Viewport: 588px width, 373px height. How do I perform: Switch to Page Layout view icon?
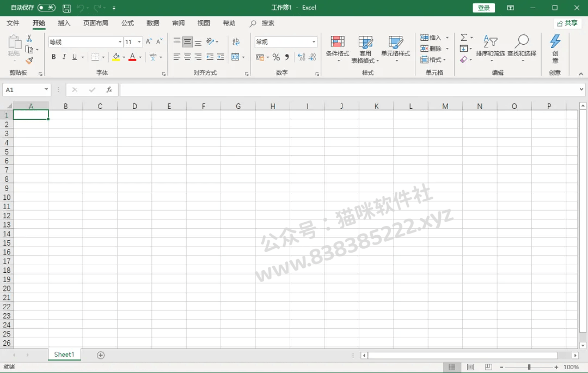pyautogui.click(x=470, y=367)
